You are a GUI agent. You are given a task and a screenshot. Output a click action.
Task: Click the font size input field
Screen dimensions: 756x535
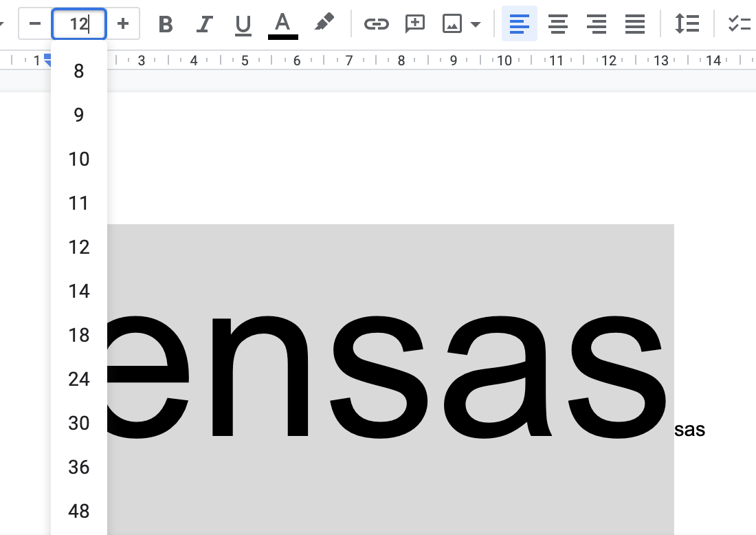(79, 23)
